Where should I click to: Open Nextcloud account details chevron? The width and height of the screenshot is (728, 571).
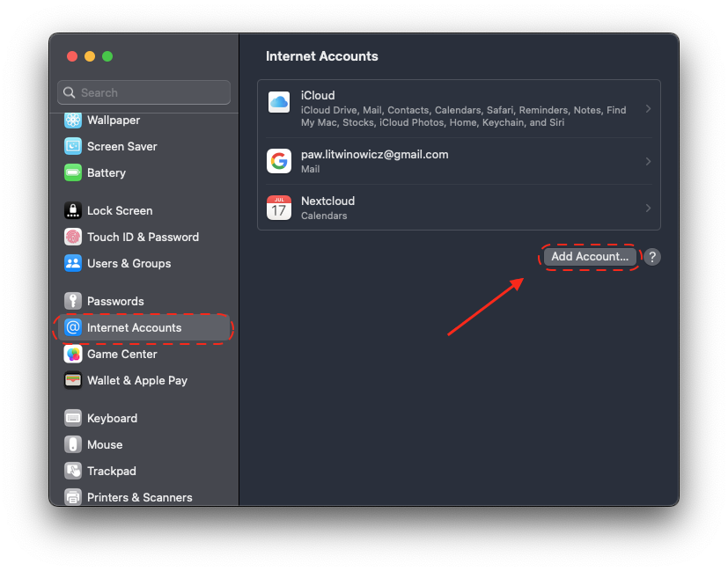point(648,209)
